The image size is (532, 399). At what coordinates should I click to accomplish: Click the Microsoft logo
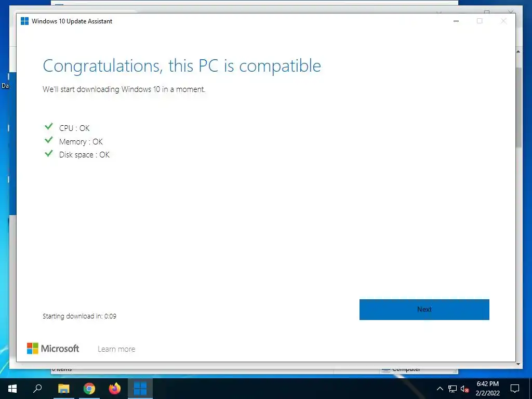[x=53, y=349]
